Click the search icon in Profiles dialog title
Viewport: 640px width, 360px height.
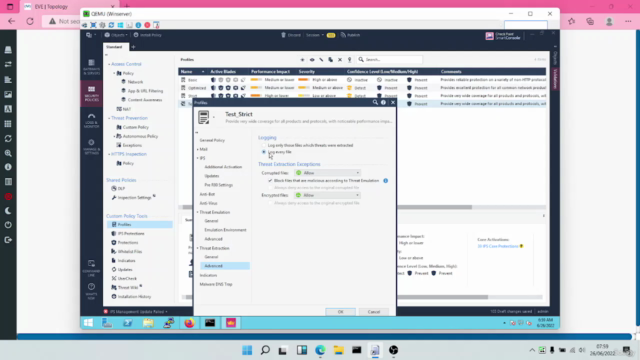[375, 102]
